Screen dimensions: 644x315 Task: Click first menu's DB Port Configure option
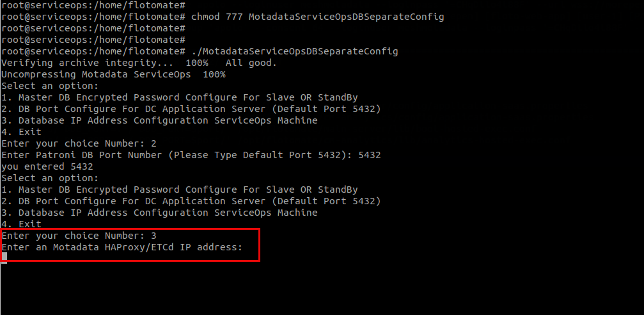click(191, 109)
